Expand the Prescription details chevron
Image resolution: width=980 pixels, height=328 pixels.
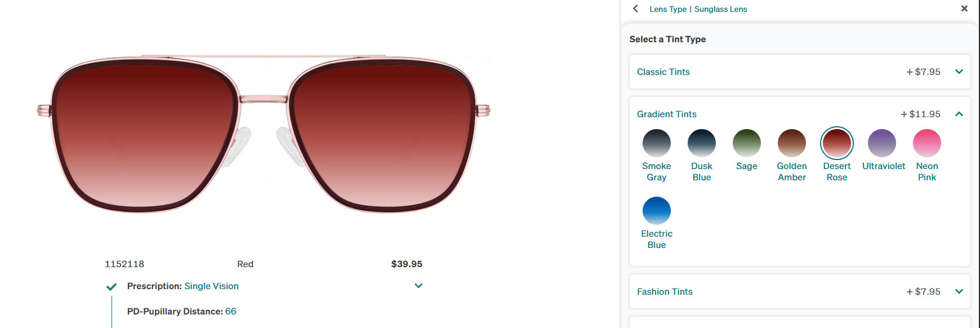pos(418,286)
